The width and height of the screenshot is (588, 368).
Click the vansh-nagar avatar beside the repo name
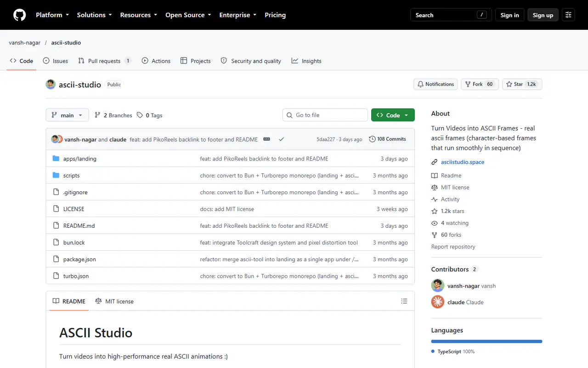(x=51, y=84)
